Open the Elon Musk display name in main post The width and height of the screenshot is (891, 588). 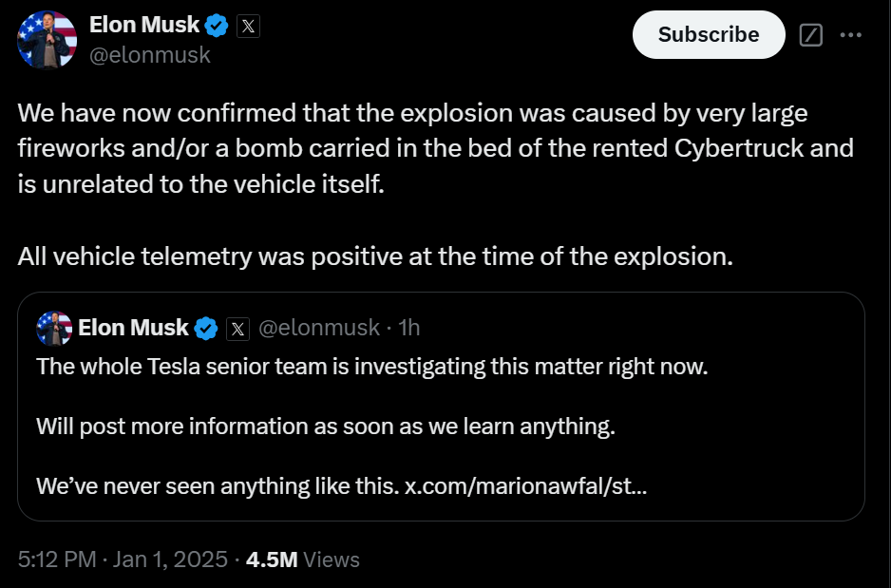pos(144,26)
